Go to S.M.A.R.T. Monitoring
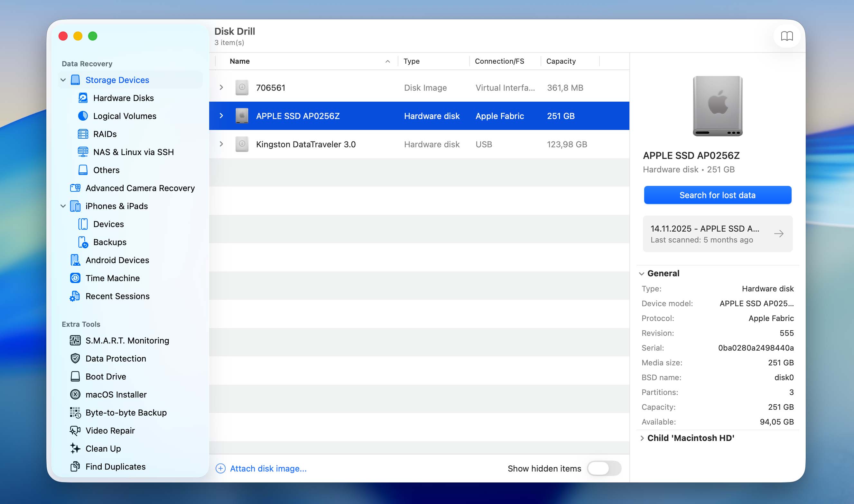Image resolution: width=854 pixels, height=504 pixels. tap(127, 340)
